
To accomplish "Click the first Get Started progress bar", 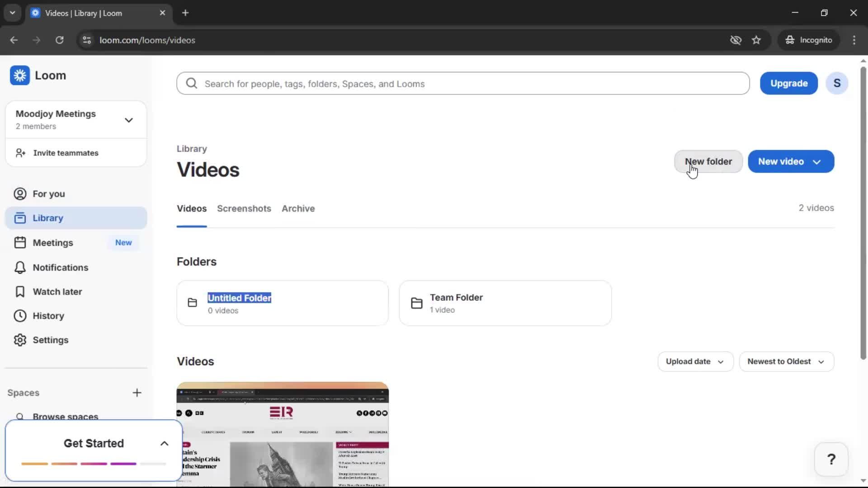I will click(35, 464).
